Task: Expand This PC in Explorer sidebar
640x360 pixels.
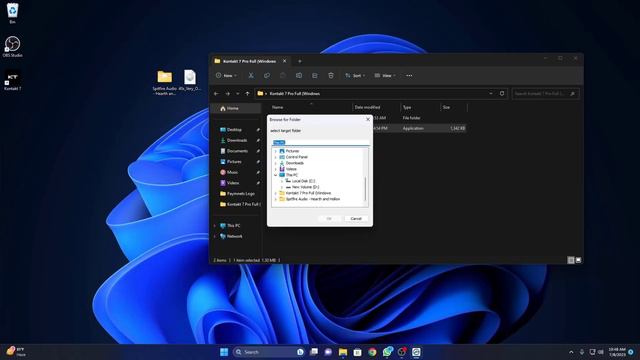Action: click(215, 226)
